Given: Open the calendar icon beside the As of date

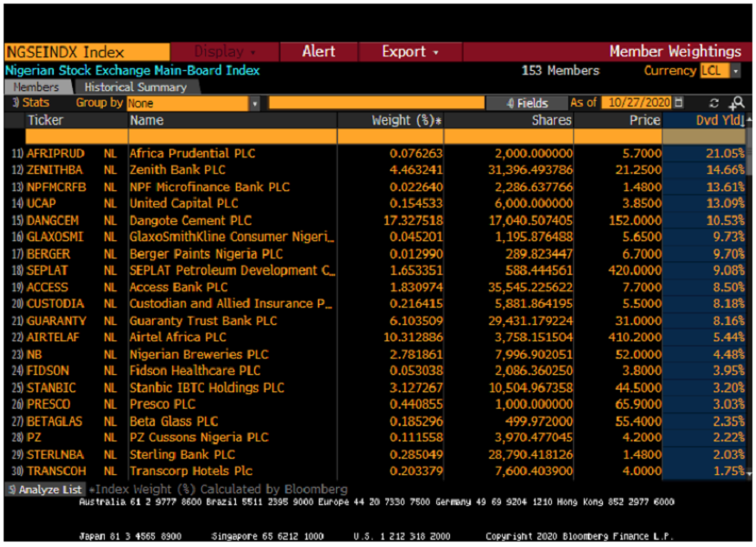Looking at the screenshot, I should click(679, 103).
